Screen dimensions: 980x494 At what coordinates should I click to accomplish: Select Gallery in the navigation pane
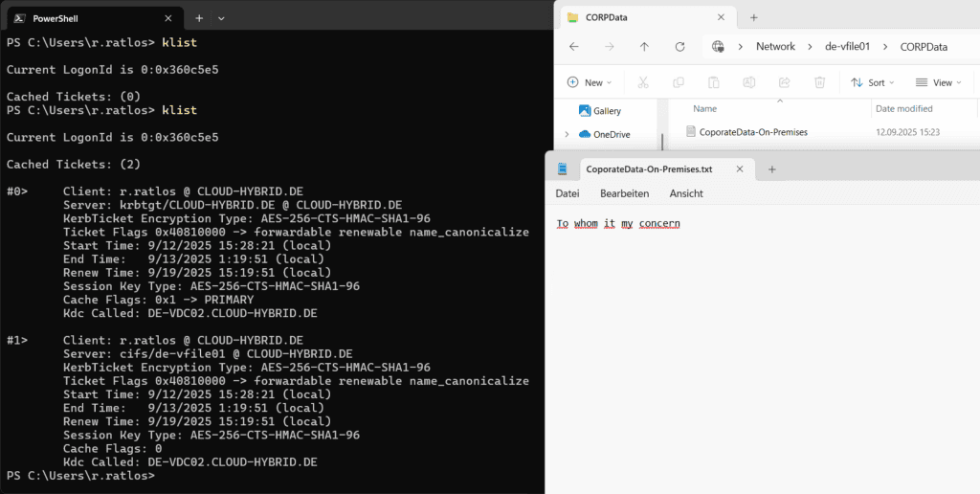[x=606, y=111]
